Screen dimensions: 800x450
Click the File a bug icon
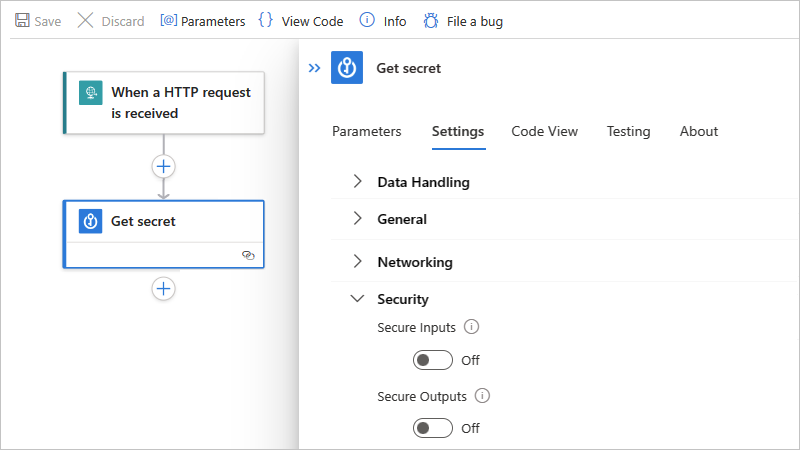pos(431,21)
